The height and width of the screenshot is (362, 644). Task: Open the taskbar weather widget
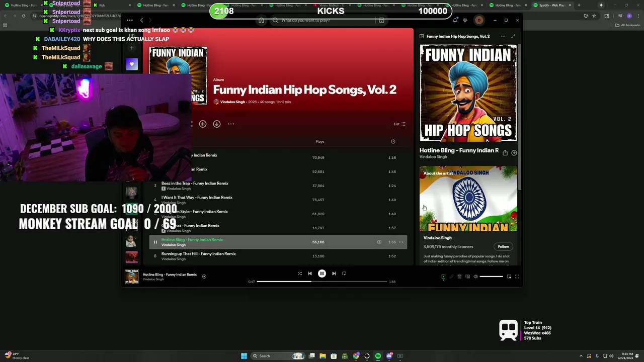pyautogui.click(x=17, y=356)
